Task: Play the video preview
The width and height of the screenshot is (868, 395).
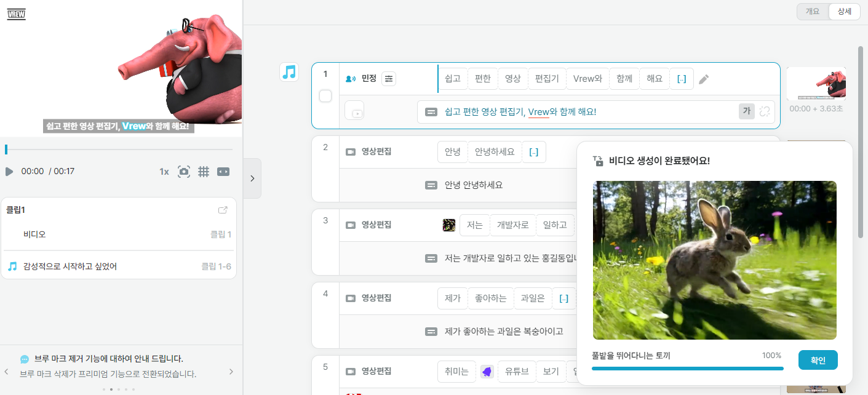Action: point(9,172)
